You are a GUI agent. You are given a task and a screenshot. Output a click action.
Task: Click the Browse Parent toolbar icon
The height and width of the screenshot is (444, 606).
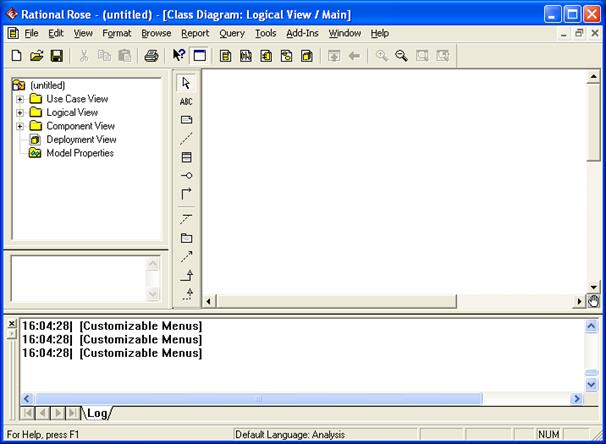[x=334, y=56]
